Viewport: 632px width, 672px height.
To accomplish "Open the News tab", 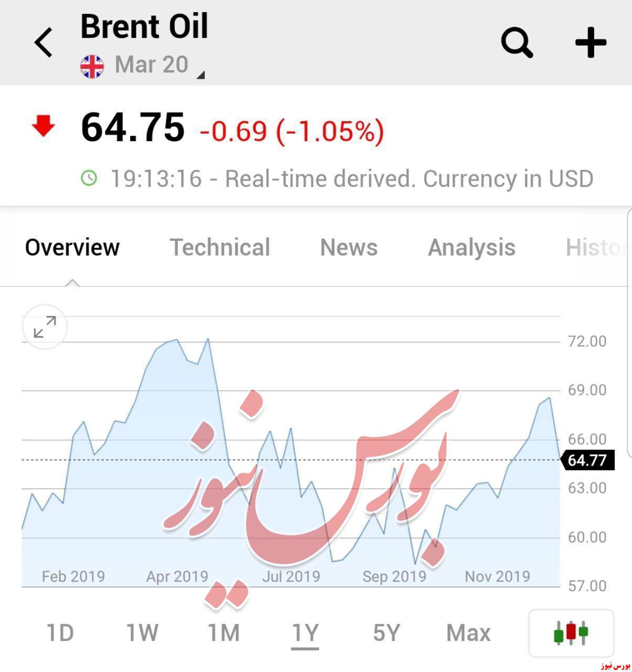I will [349, 247].
